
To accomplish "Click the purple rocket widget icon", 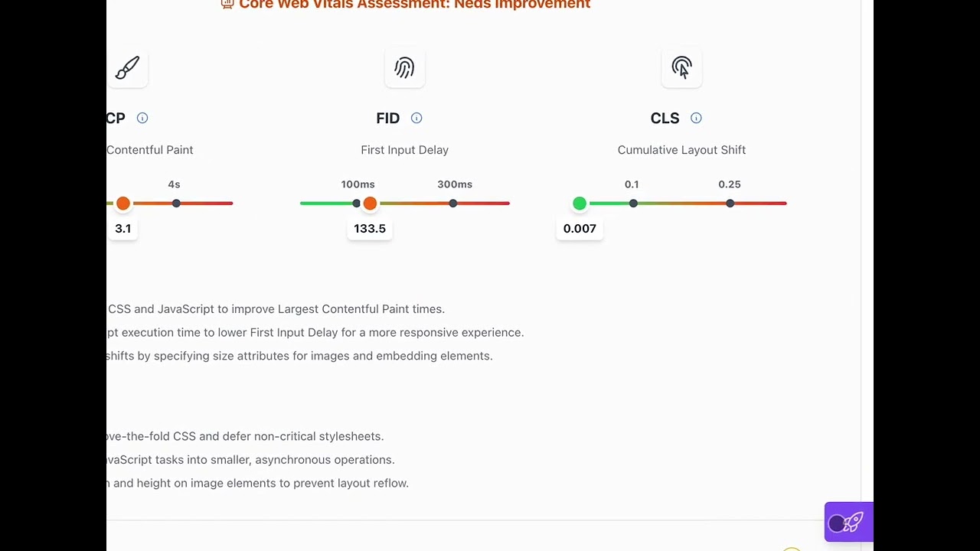I will 855,522.
